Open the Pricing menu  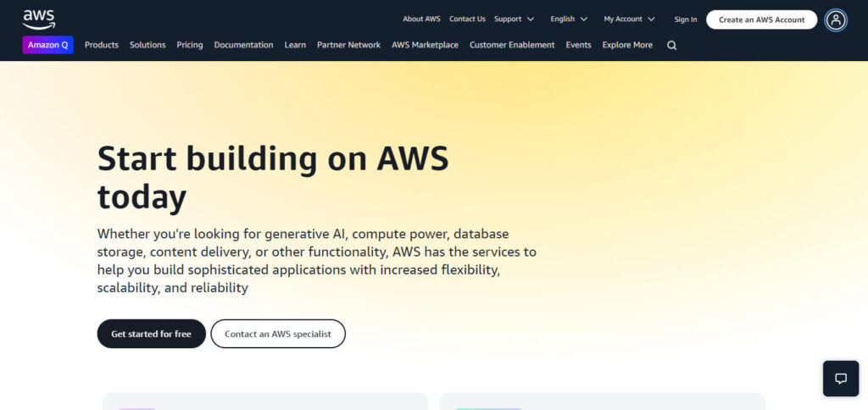(190, 45)
